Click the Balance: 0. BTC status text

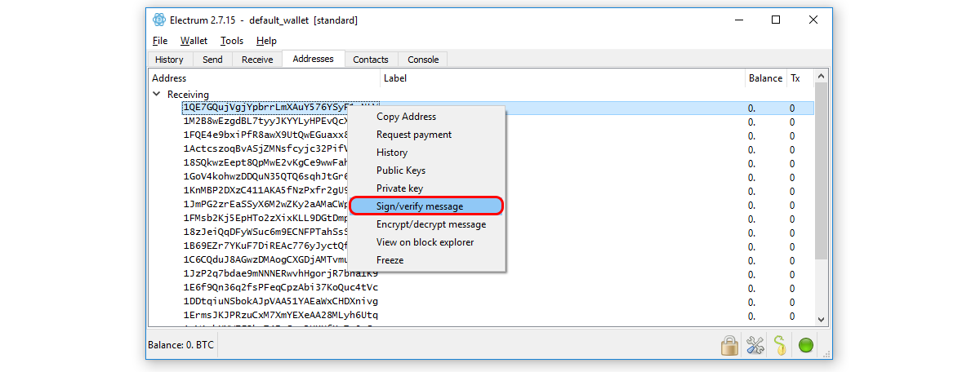pyautogui.click(x=180, y=345)
